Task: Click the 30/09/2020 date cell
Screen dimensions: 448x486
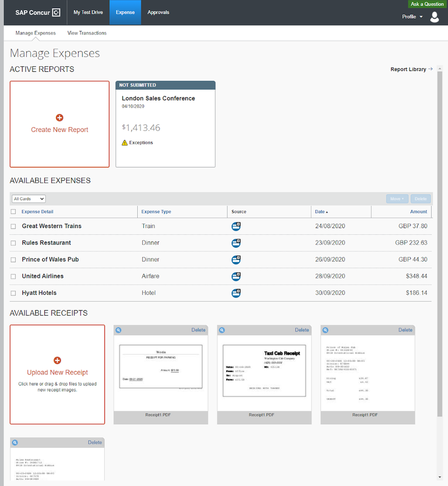Action: click(x=330, y=293)
